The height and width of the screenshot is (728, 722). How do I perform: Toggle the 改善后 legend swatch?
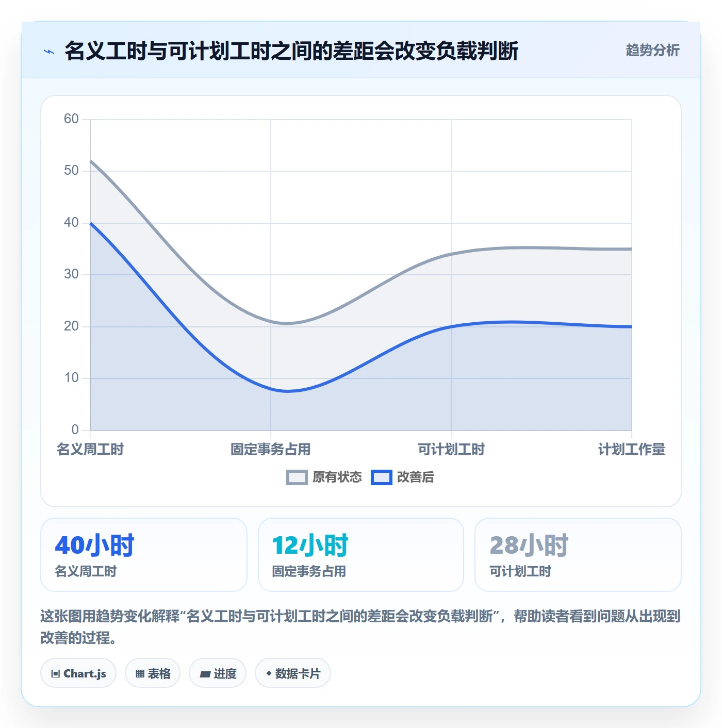click(382, 477)
